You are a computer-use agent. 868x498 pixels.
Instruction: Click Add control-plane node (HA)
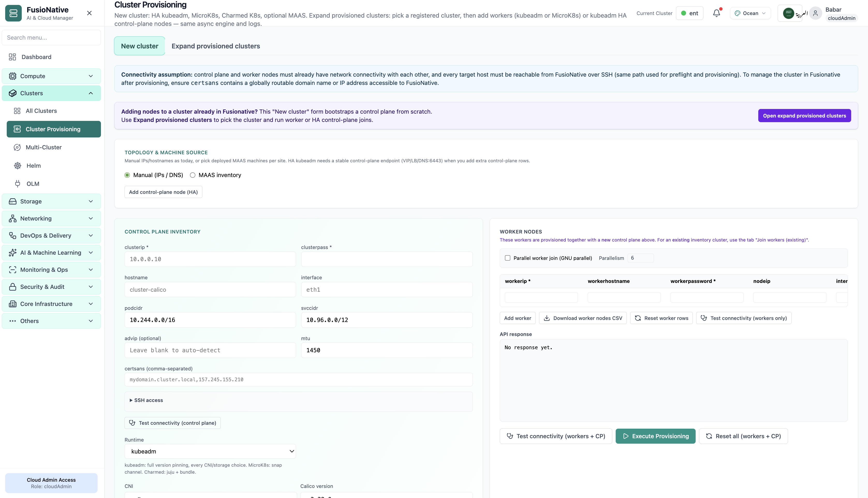(x=163, y=192)
